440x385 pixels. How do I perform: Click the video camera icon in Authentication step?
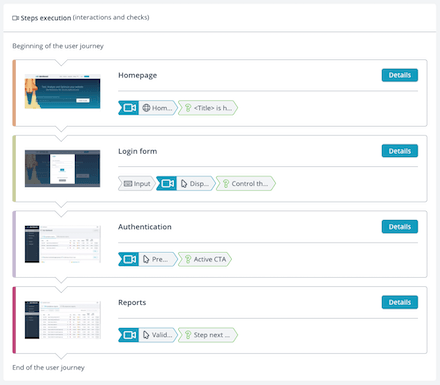click(x=129, y=259)
